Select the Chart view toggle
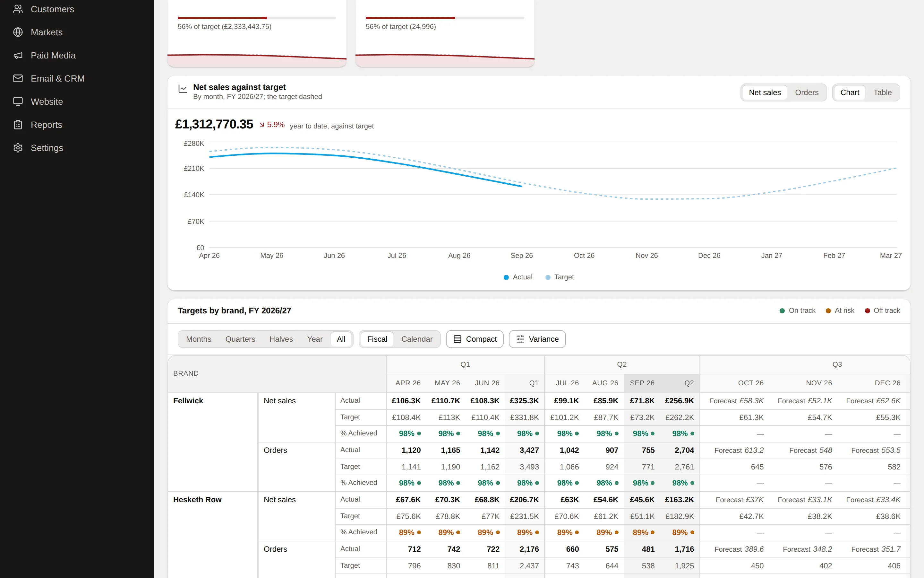Screen dimensions: 924x578 pos(850,92)
